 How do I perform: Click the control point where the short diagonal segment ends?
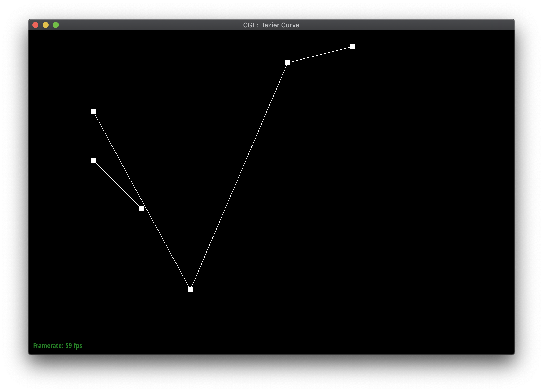coord(142,209)
